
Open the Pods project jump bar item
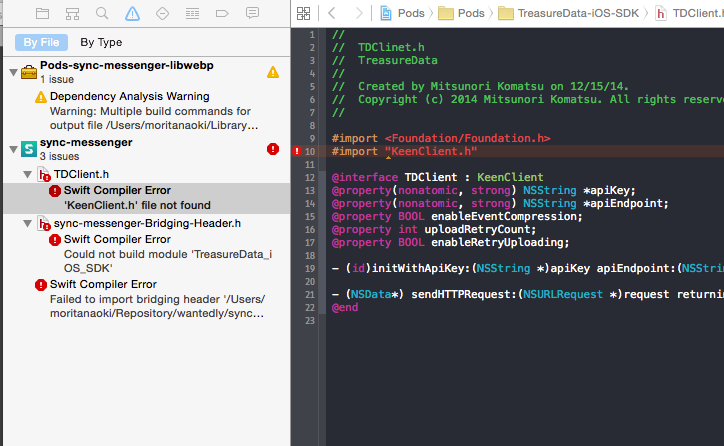click(402, 13)
